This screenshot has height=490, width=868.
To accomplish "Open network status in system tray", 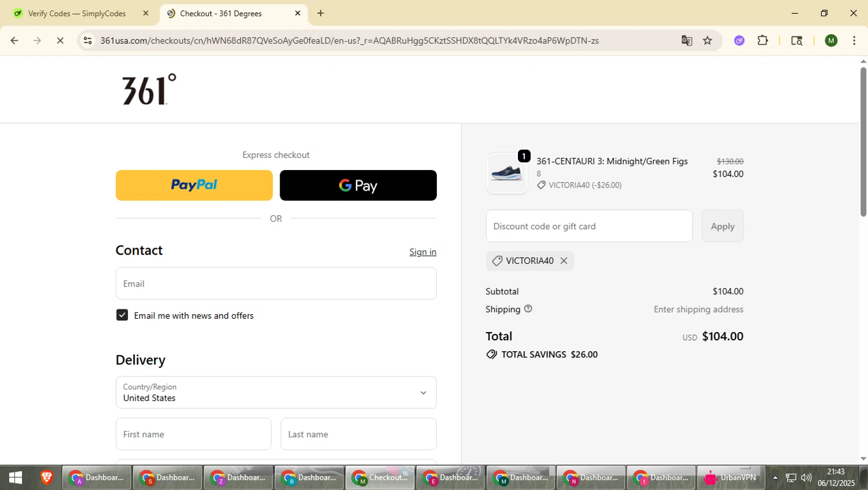I will [791, 478].
